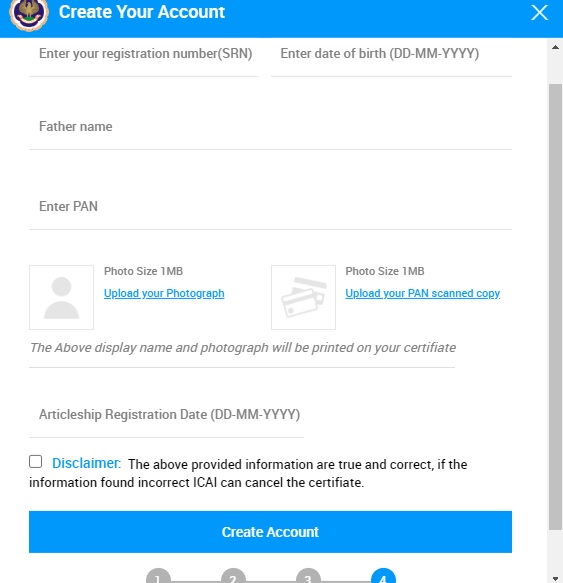Screen dimensions: 563x583
Task: Close the Create Your Account dialog
Action: (539, 13)
